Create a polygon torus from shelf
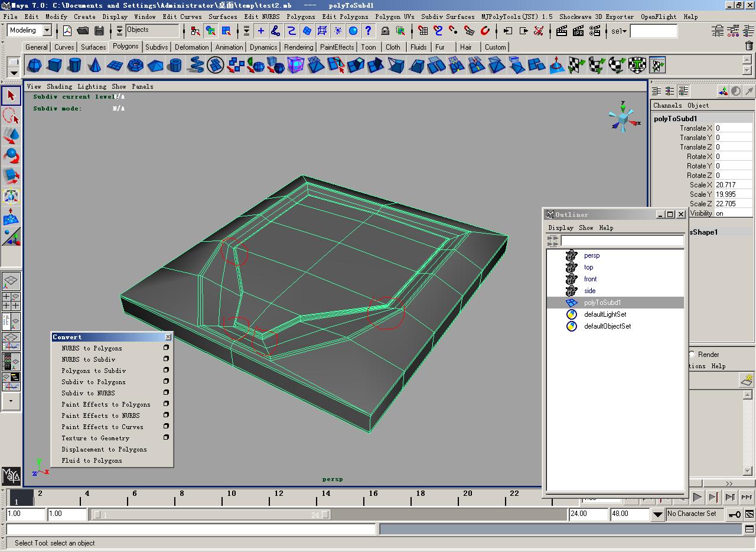Image resolution: width=756 pixels, height=552 pixels. 135,65
